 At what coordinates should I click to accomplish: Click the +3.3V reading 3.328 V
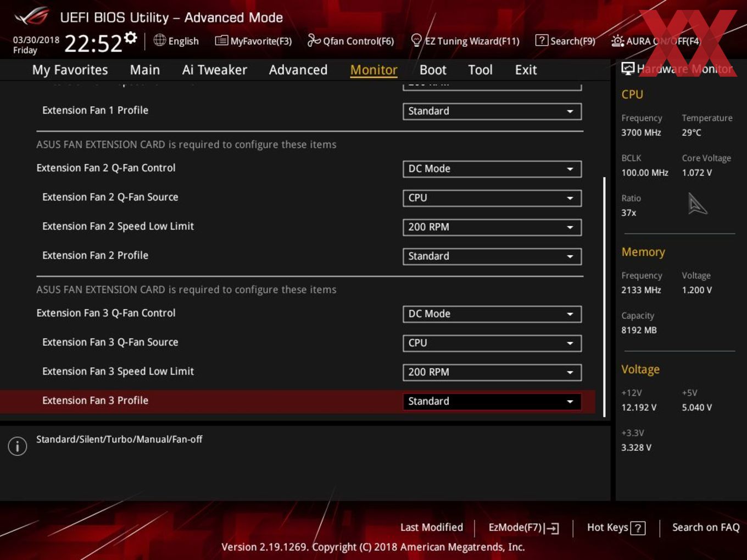[x=636, y=447]
